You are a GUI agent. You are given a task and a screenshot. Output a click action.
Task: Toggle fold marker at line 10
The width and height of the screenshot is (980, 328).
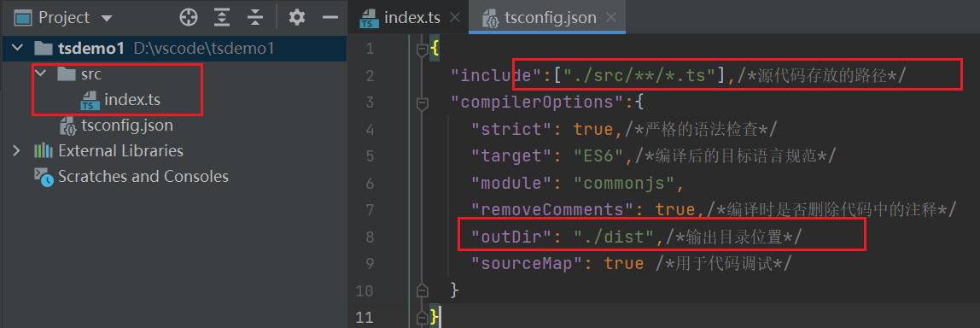tap(422, 290)
